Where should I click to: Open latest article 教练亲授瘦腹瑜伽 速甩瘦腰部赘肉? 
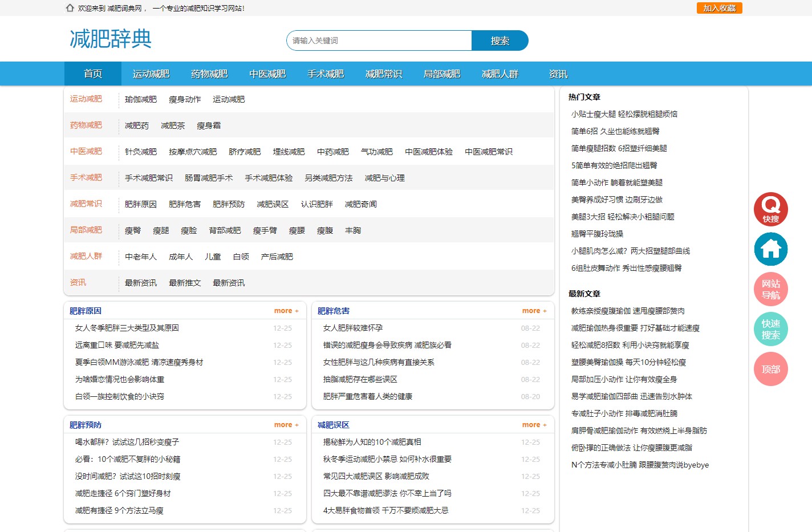click(x=628, y=311)
